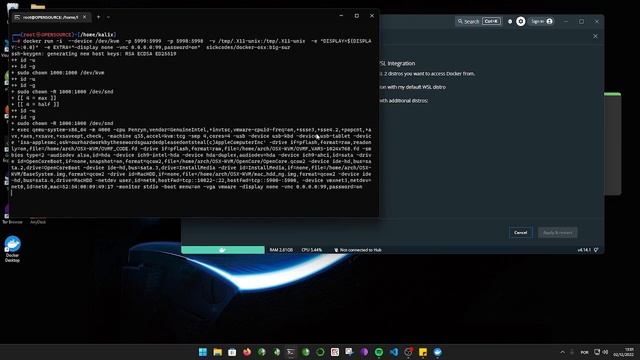Click the snipping tool taskbar icon
Viewport: 640px width, 360px height.
pos(349,352)
